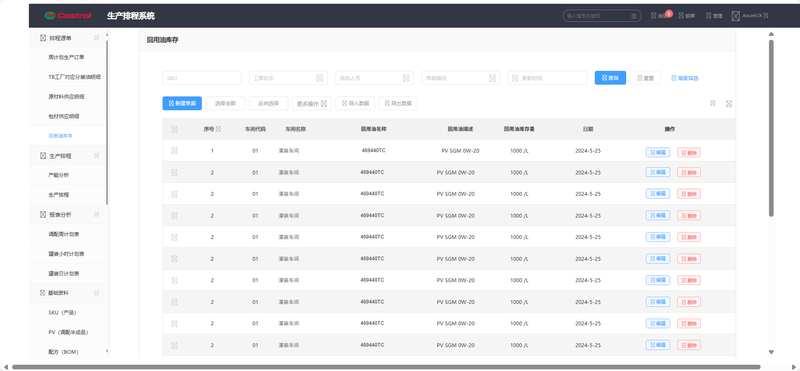Expand the 更多操作 dropdown button

312,104
